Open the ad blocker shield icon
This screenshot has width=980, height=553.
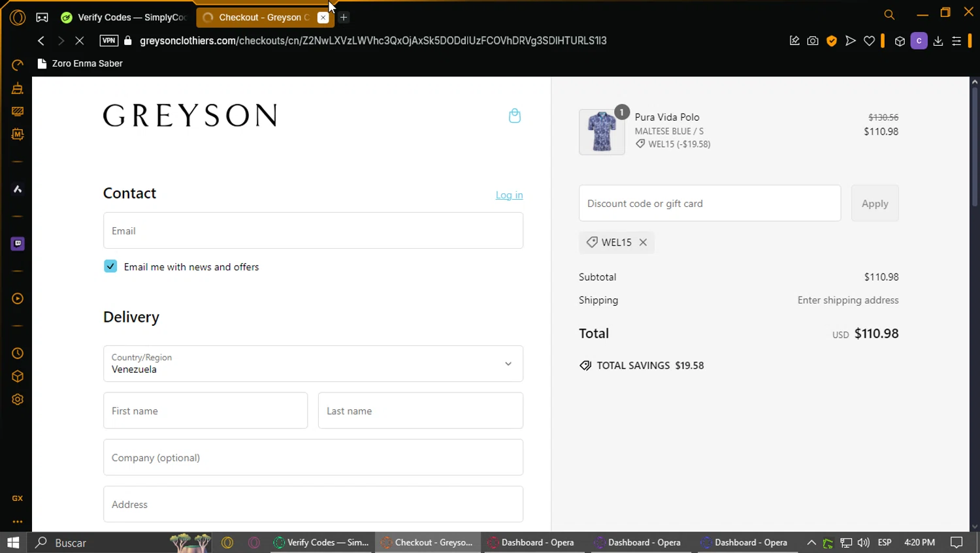[832, 40]
